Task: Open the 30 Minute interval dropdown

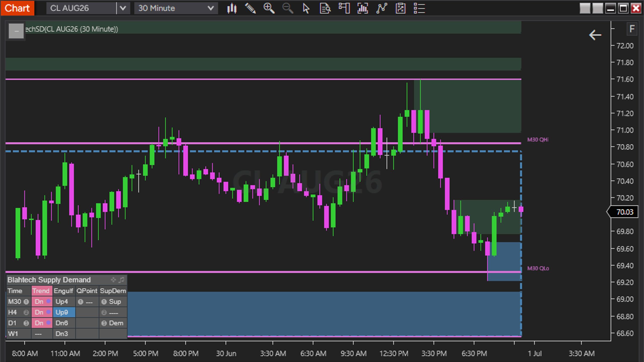Action: click(176, 8)
